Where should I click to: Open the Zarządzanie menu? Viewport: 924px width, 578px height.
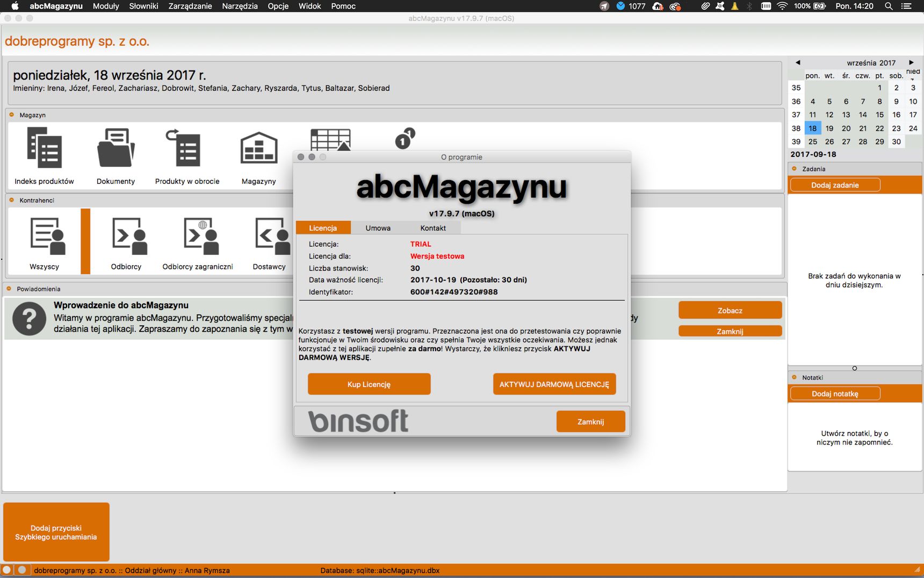click(x=190, y=6)
